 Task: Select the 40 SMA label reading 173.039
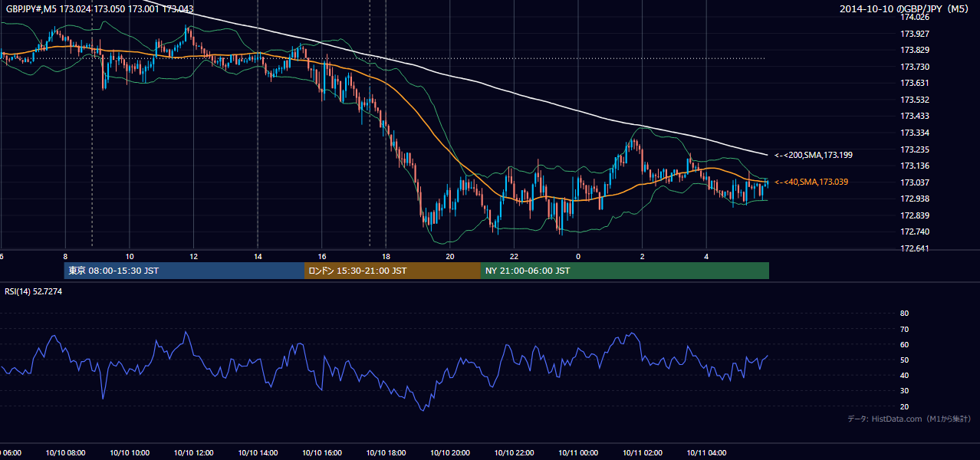click(813, 182)
